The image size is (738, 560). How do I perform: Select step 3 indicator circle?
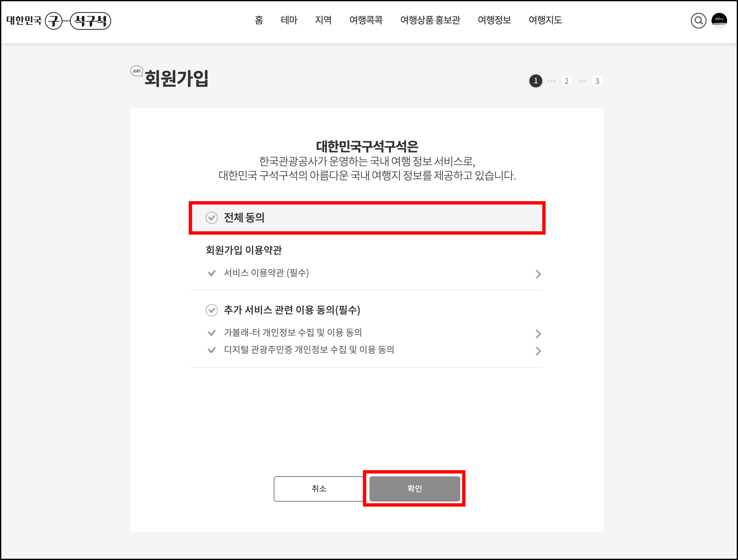tap(597, 81)
